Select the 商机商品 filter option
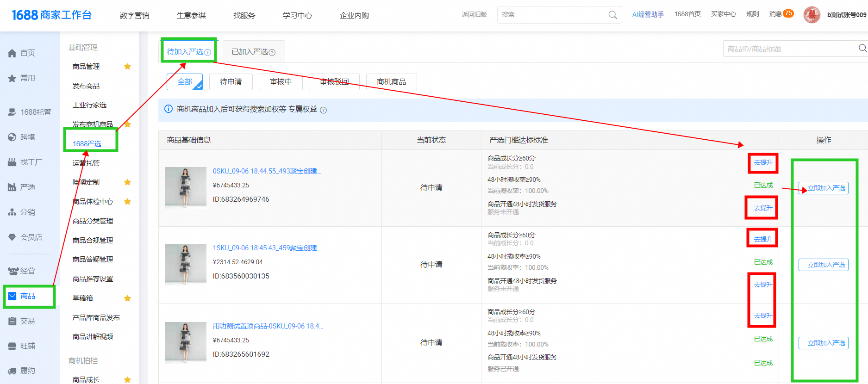 click(x=391, y=82)
